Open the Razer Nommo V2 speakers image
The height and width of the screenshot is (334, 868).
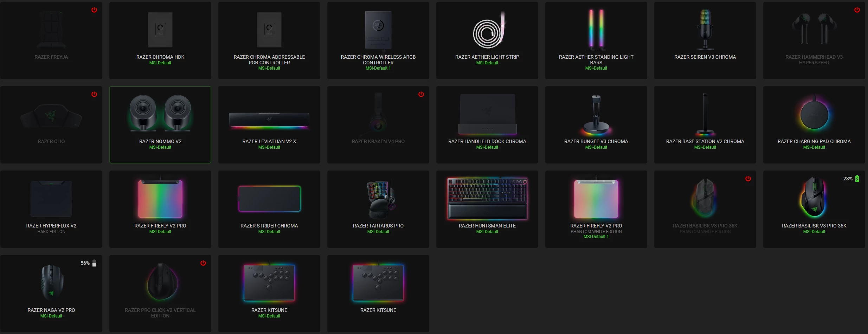point(160,113)
